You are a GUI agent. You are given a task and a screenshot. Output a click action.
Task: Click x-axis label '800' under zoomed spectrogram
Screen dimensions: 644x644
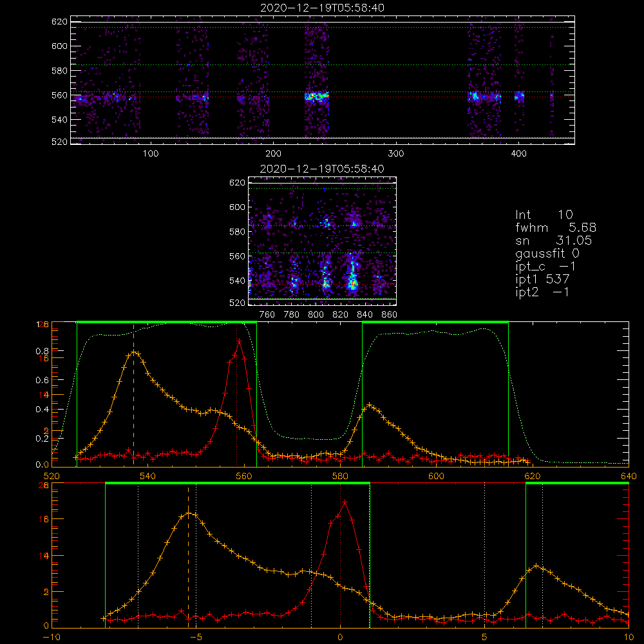[316, 314]
